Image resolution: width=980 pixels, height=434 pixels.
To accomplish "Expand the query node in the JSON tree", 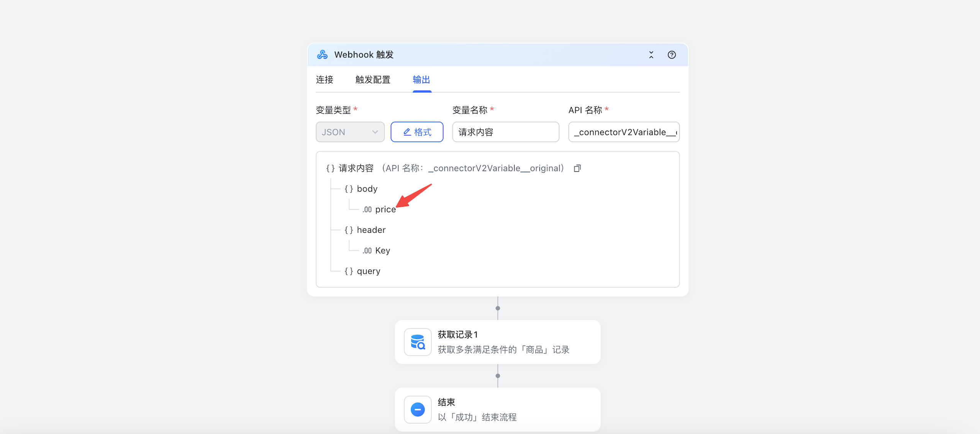I will pos(349,271).
